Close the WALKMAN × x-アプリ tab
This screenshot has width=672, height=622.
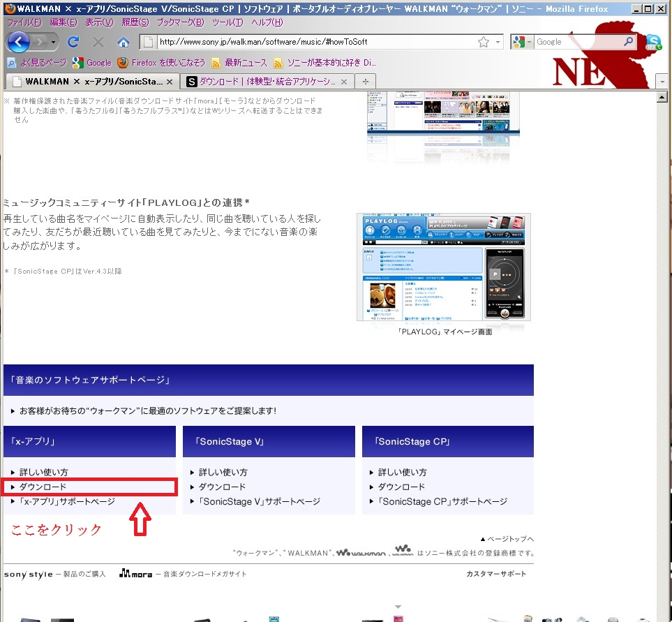pos(170,82)
